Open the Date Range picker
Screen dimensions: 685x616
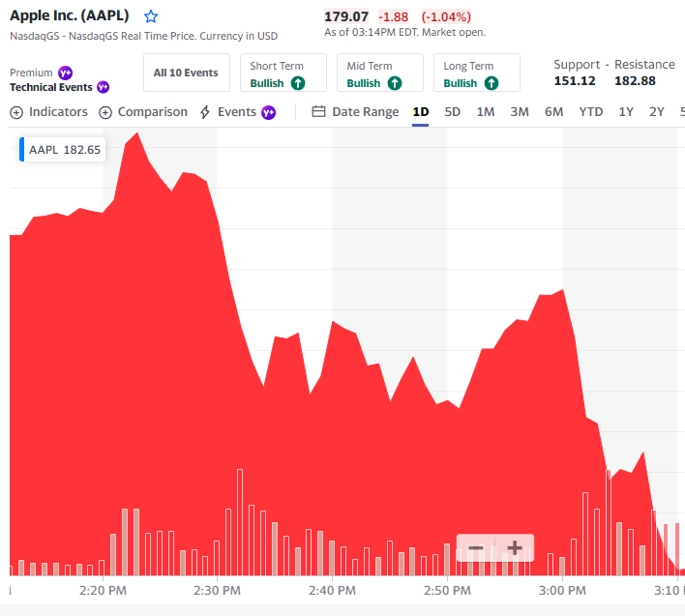pos(356,112)
